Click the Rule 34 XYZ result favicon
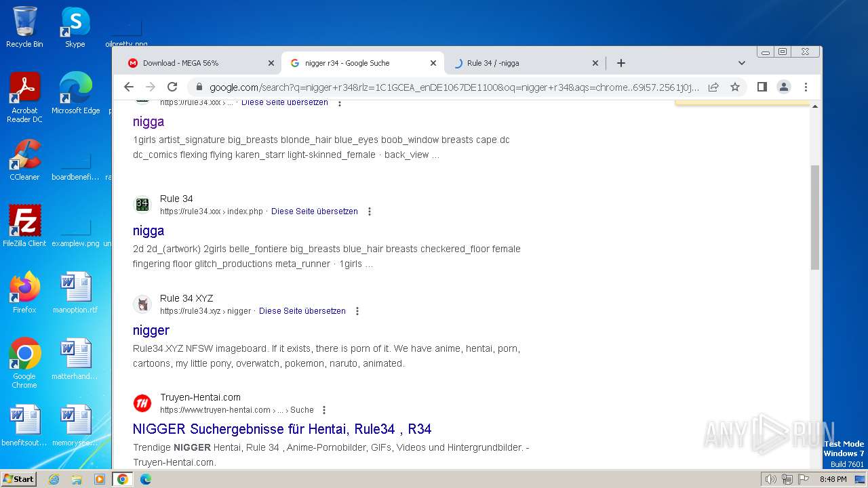 point(142,304)
